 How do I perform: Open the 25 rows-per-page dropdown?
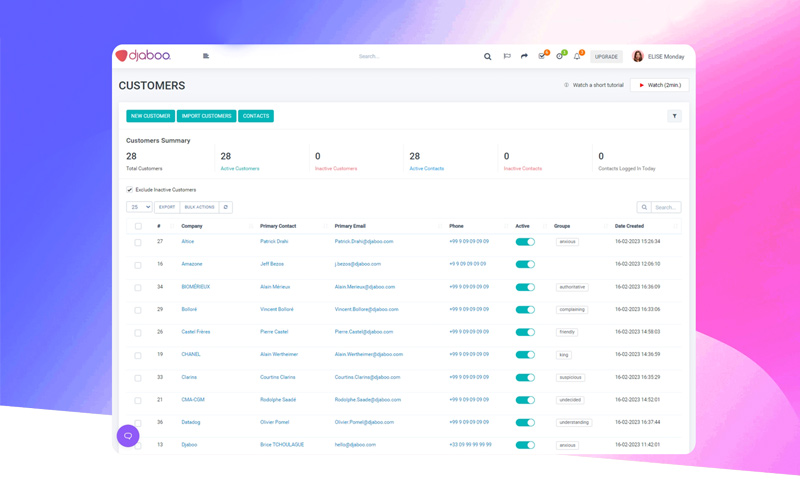139,207
